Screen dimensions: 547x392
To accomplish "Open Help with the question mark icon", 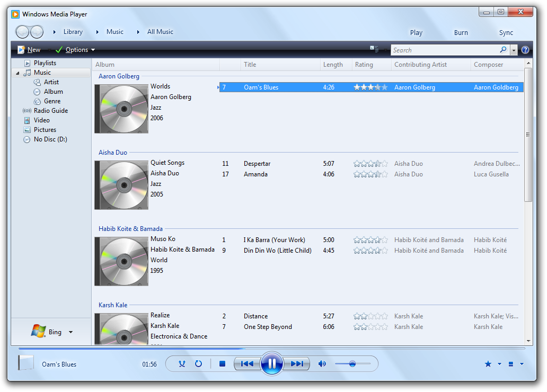I will pyautogui.click(x=525, y=50).
